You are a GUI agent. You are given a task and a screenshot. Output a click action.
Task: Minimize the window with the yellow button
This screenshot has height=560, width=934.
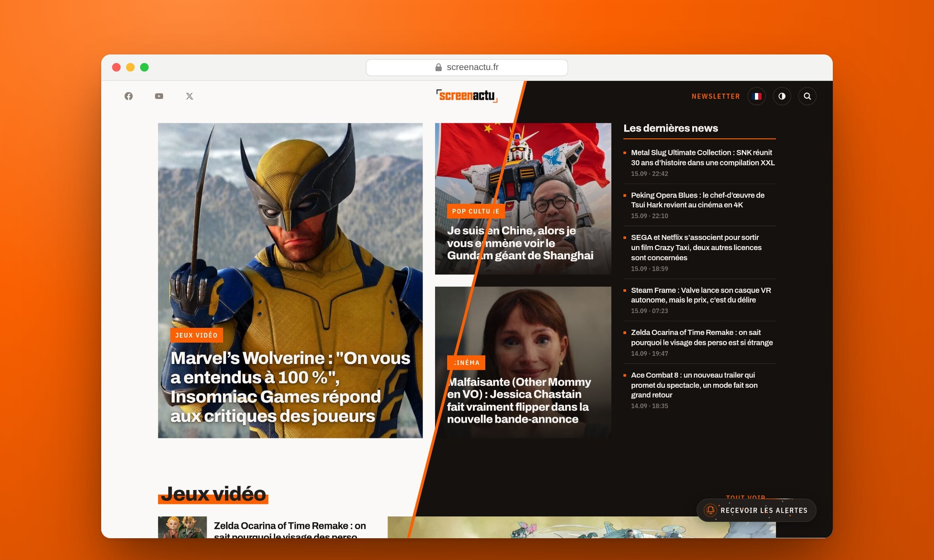pos(130,67)
